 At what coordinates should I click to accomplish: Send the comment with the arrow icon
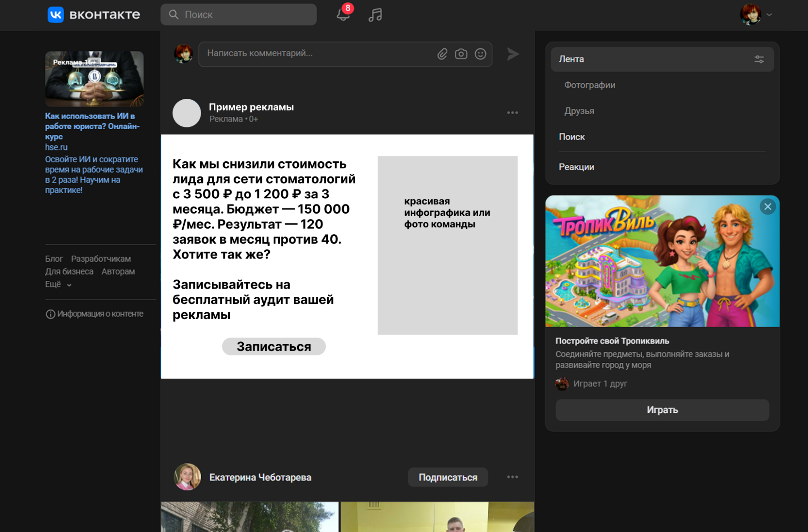coord(513,54)
